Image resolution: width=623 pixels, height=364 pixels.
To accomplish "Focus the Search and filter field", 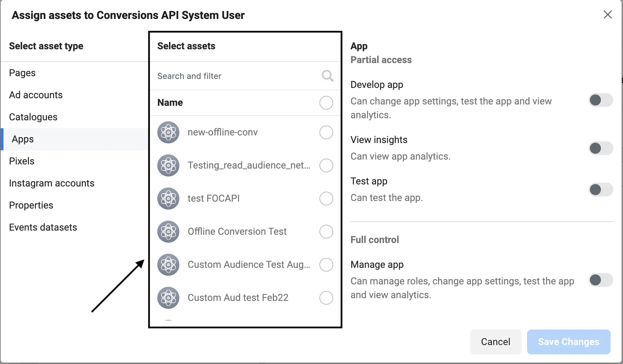I will point(245,76).
